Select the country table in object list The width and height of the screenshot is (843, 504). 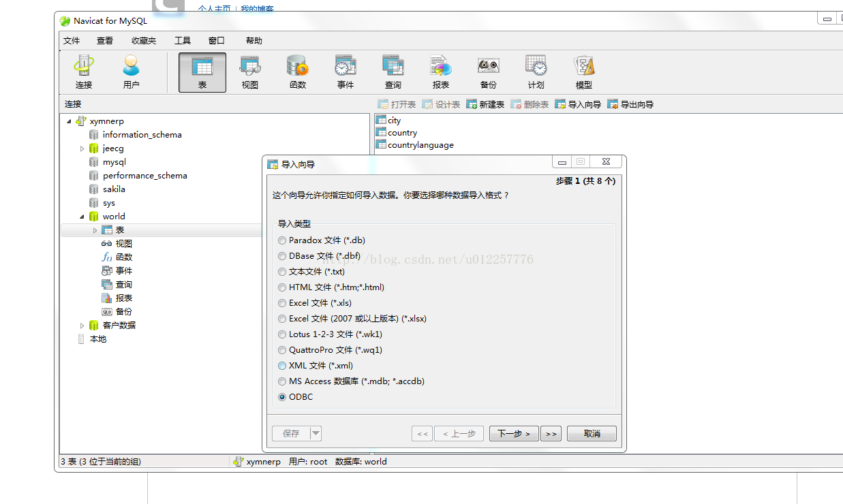click(397, 133)
